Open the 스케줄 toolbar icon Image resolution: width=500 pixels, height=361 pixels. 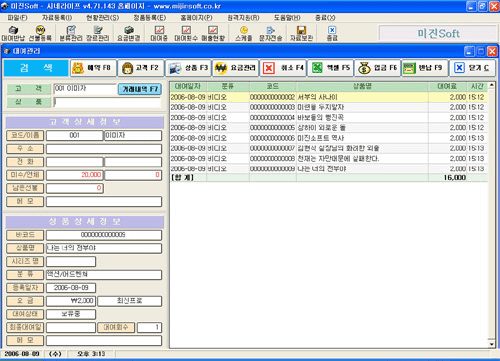[244, 34]
